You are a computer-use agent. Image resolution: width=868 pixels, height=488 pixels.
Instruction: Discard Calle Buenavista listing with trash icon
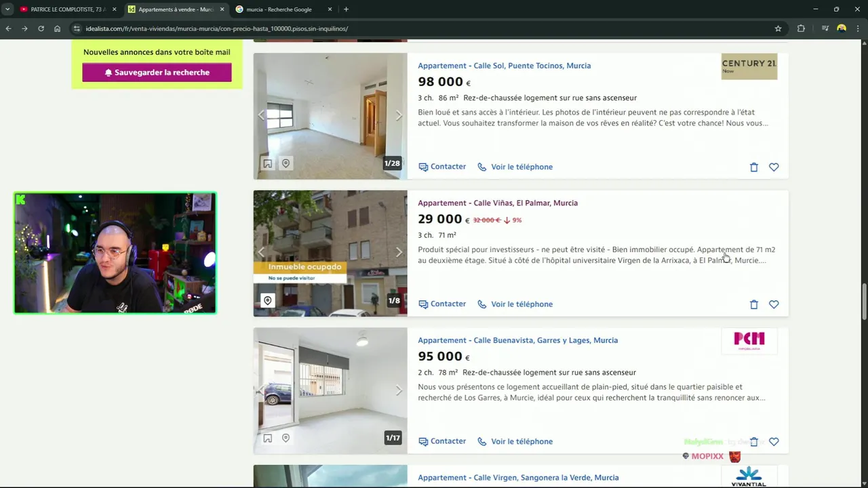754,442
